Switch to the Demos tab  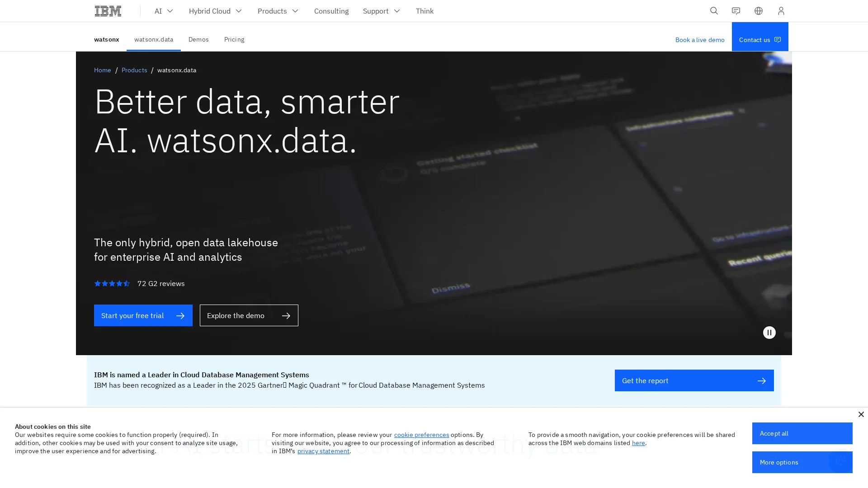tap(198, 39)
